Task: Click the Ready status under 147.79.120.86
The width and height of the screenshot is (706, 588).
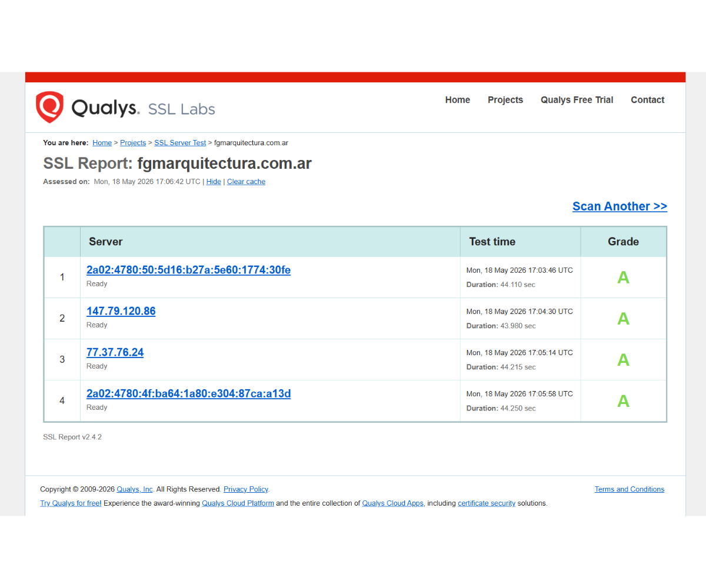Action: tap(97, 325)
